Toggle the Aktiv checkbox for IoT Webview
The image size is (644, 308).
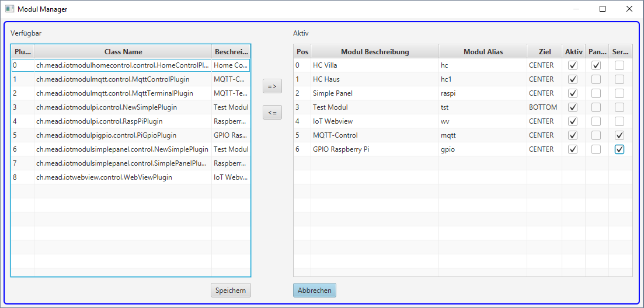tap(573, 121)
